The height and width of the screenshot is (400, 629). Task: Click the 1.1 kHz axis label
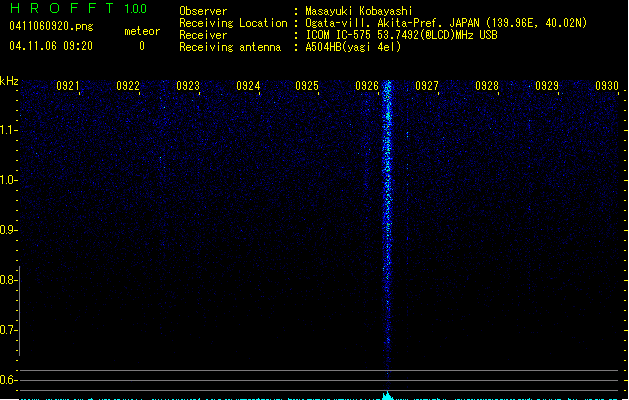click(x=8, y=130)
